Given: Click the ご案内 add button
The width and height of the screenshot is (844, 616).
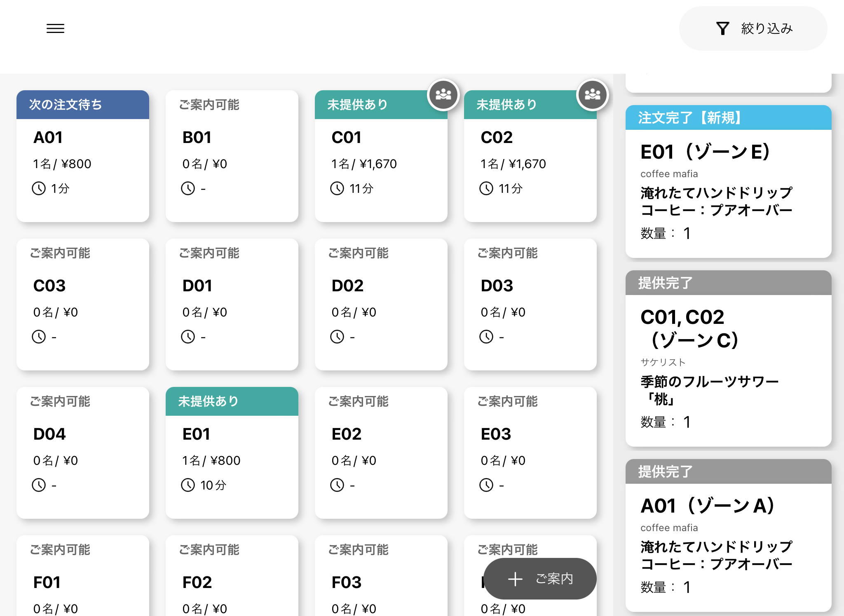Looking at the screenshot, I should click(540, 579).
